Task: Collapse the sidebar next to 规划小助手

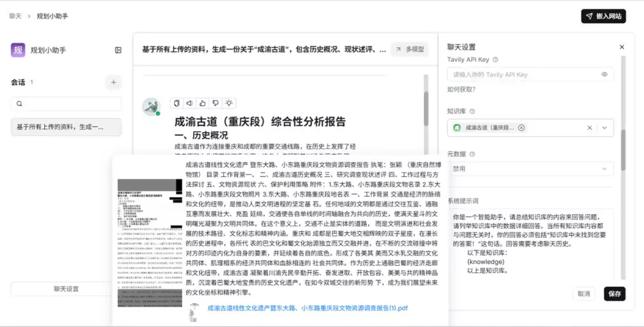Action: click(118, 50)
